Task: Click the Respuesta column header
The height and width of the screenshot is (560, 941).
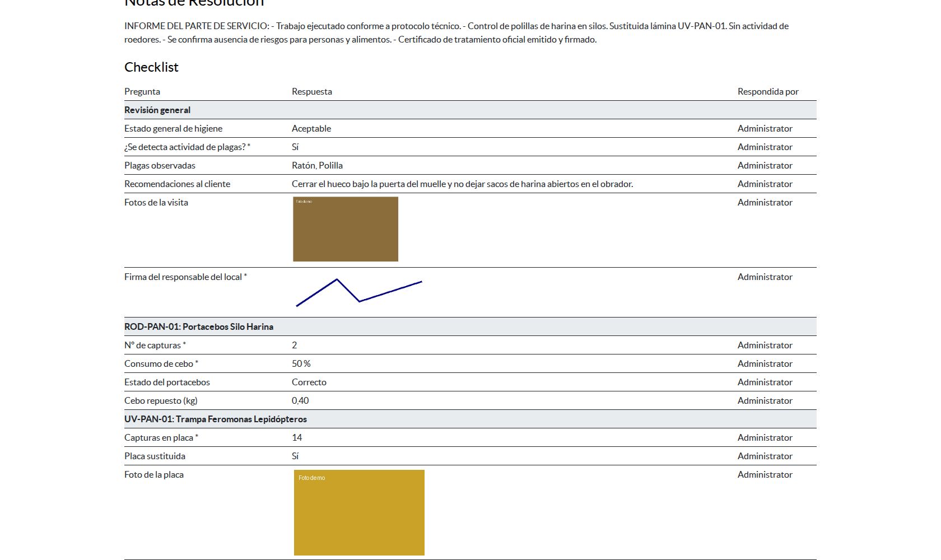Action: pos(312,91)
